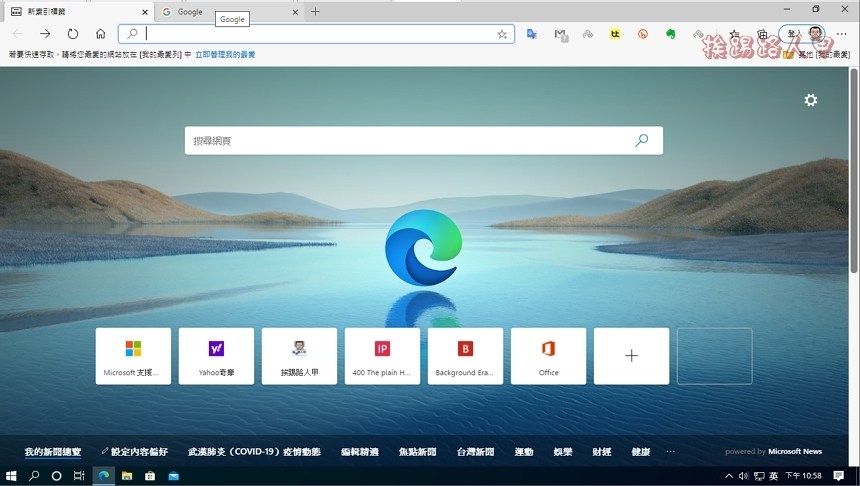Close the Google tab
This screenshot has height=486, width=860.
pyautogui.click(x=295, y=12)
